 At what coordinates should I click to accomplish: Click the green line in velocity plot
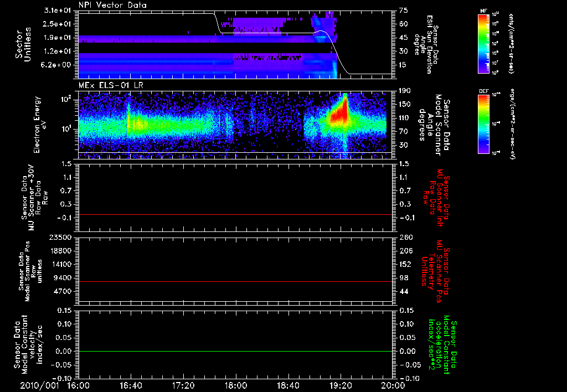(235, 351)
